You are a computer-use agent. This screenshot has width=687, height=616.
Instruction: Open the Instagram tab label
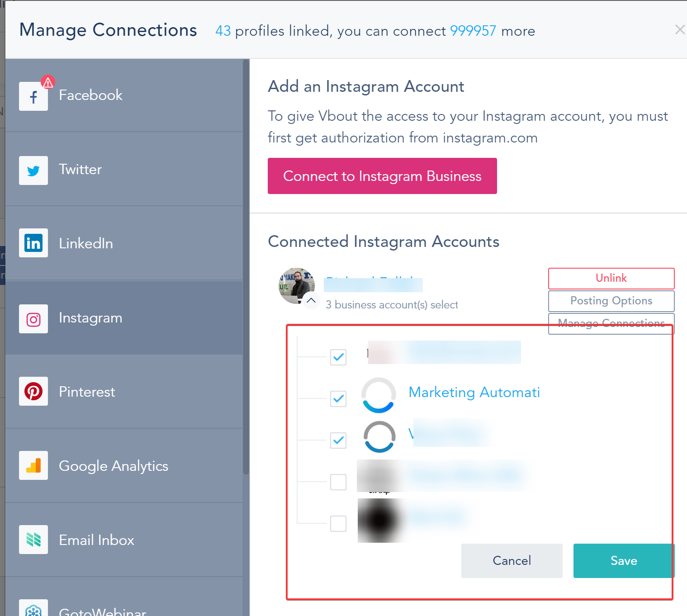coord(90,318)
